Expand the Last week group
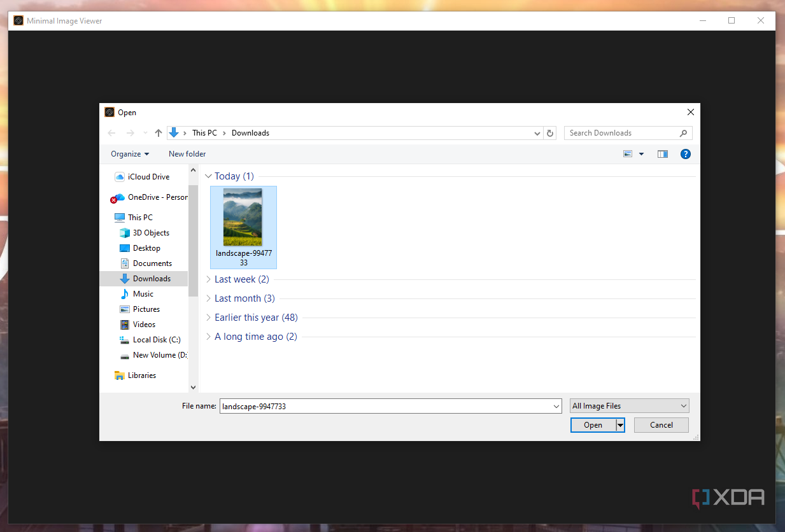 pyautogui.click(x=208, y=279)
